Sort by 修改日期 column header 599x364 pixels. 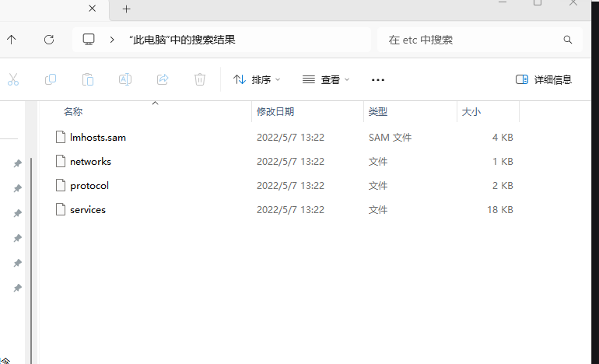[275, 112]
